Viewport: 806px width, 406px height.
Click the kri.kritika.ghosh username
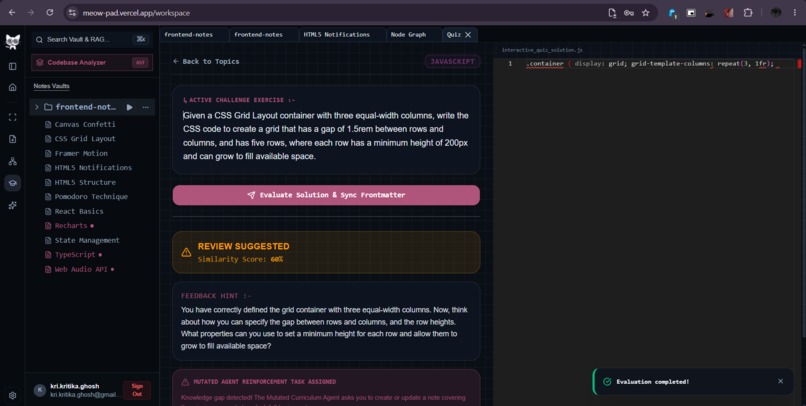[75, 386]
